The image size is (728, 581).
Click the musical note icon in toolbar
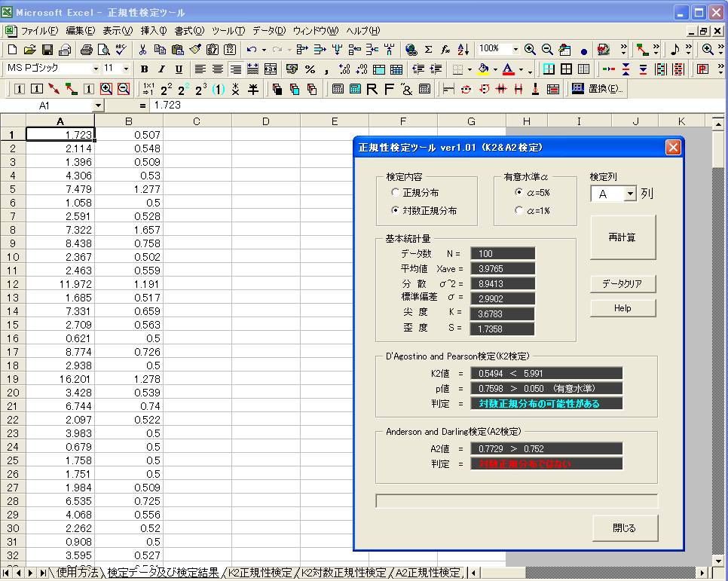(675, 49)
